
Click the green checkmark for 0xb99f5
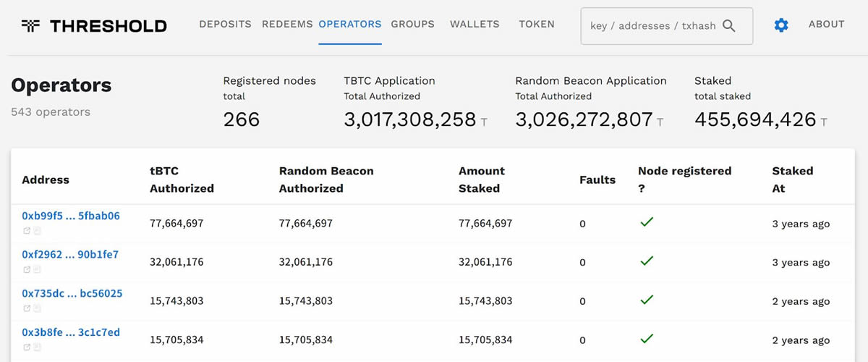[647, 222]
